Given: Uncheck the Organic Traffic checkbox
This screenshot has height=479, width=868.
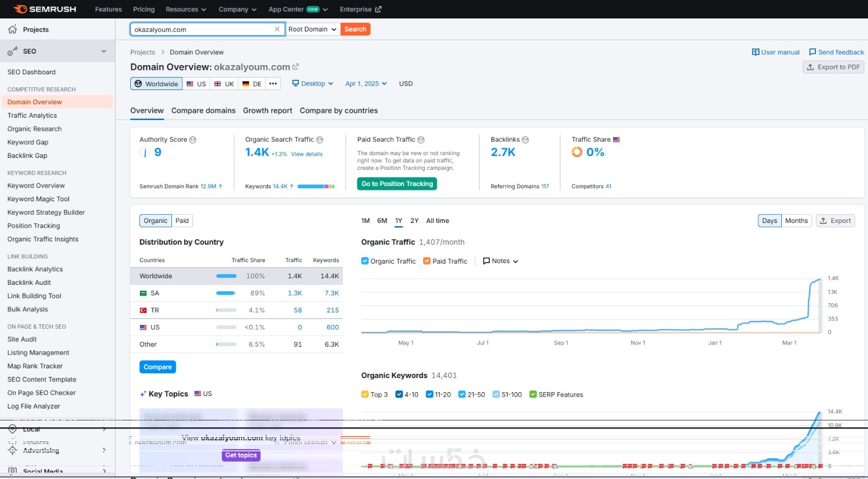Looking at the screenshot, I should coord(365,261).
